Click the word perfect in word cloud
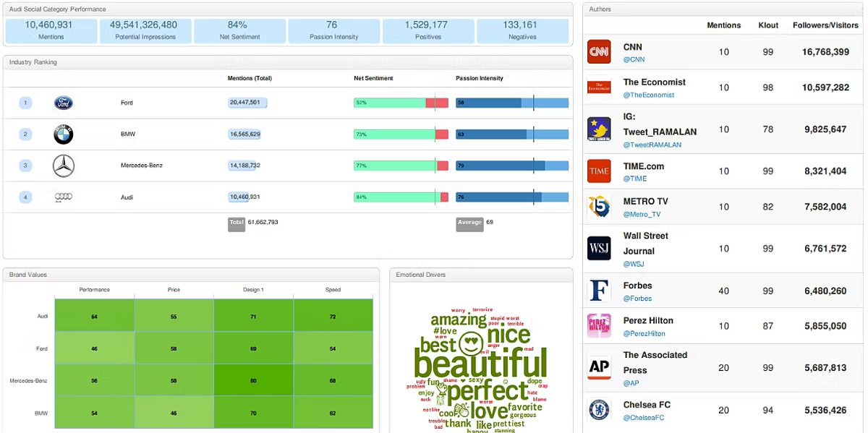The width and height of the screenshot is (868, 433). 488,392
